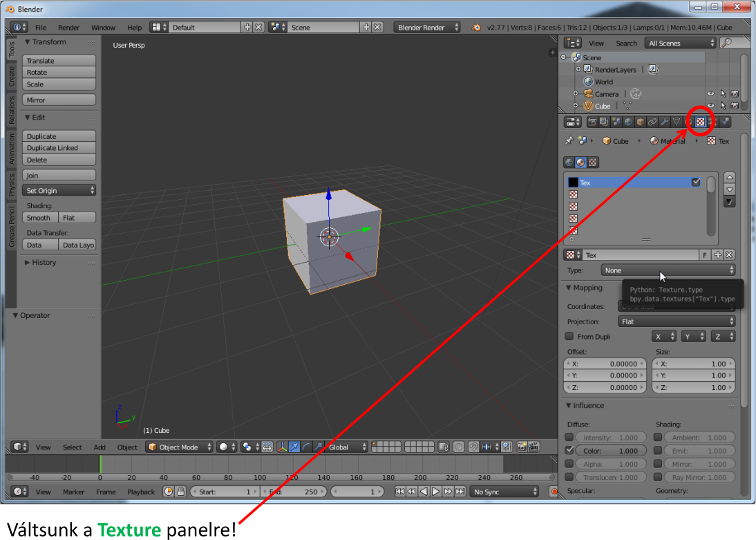The image size is (756, 540).
Task: Open the Object Data triangle tab
Action: pos(677,122)
